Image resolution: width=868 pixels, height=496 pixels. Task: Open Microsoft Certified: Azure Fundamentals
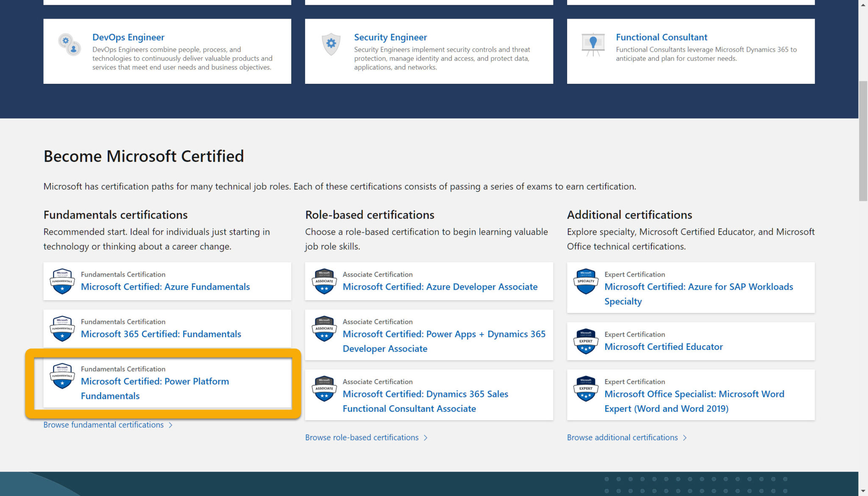165,287
